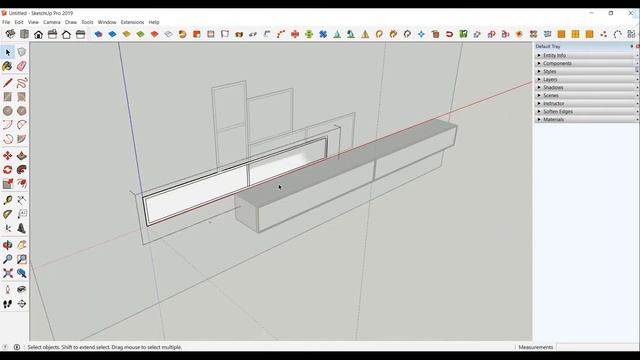640x360 pixels.
Task: Choose the Orbit tool
Action: tap(8, 245)
